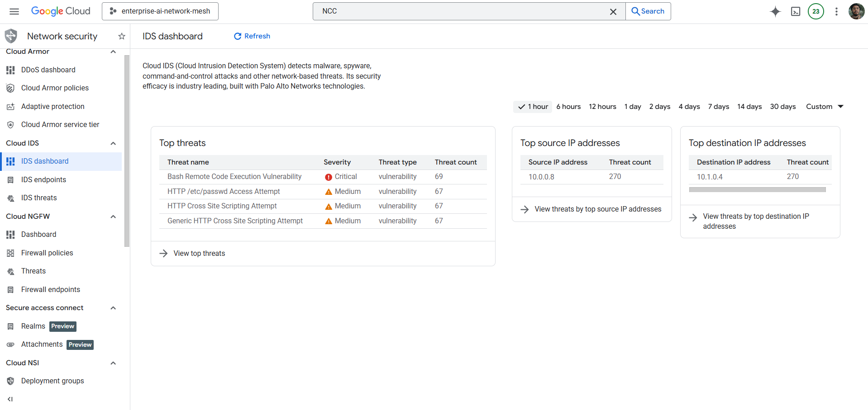Collapse the side navigation panel
The width and height of the screenshot is (868, 410).
tap(10, 399)
